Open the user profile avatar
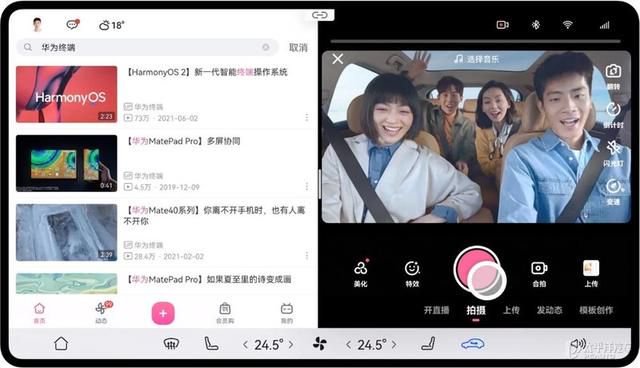 pos(38,25)
